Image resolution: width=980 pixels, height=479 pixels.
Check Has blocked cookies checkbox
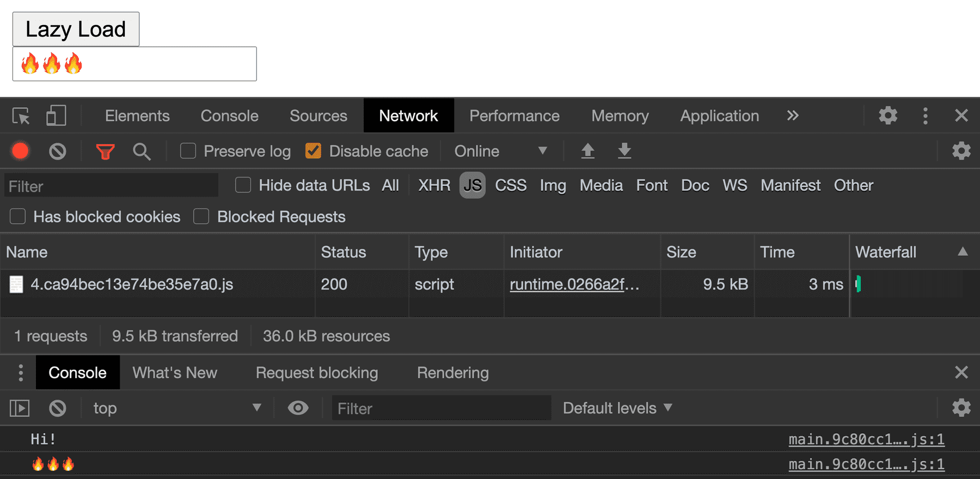[x=17, y=217]
